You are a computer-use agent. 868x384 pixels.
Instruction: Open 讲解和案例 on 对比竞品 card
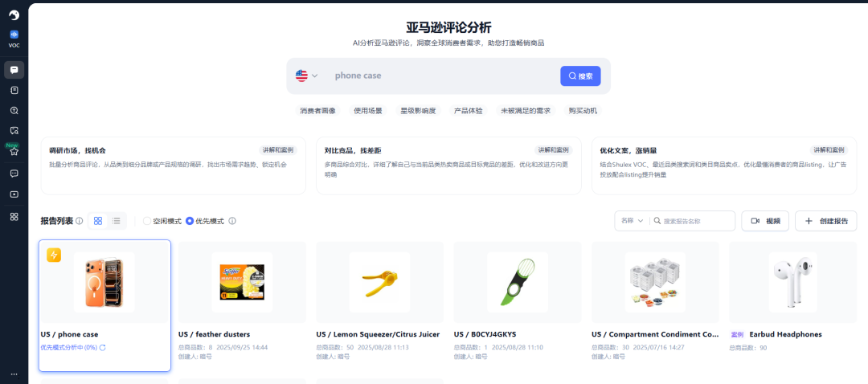coord(554,150)
